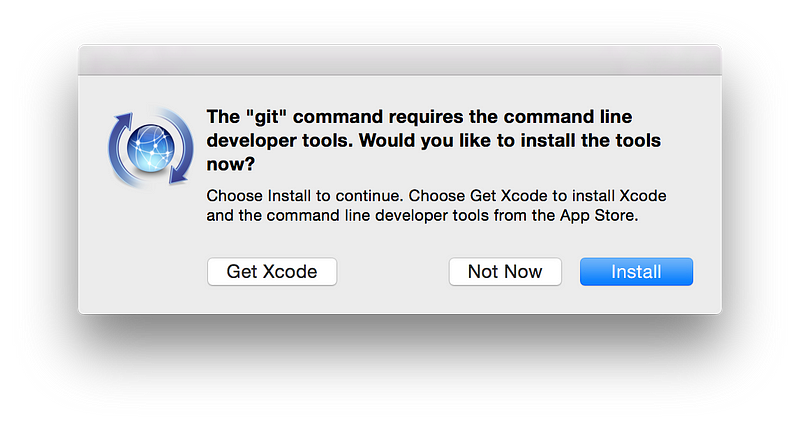The height and width of the screenshot is (426, 800).
Task: Click the word "now?" in the headline
Action: pos(229,163)
